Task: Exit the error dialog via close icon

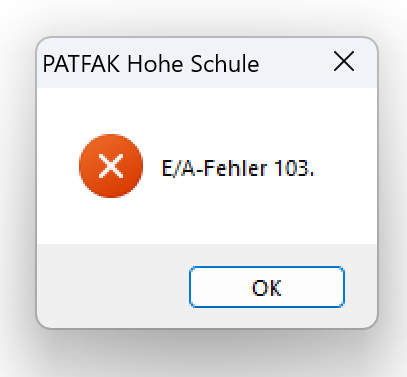Action: pyautogui.click(x=344, y=61)
